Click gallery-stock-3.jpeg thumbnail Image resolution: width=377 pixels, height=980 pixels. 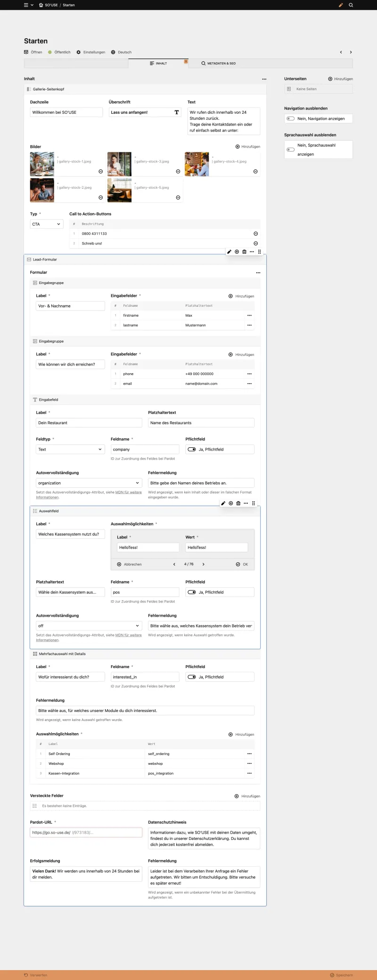click(x=119, y=164)
